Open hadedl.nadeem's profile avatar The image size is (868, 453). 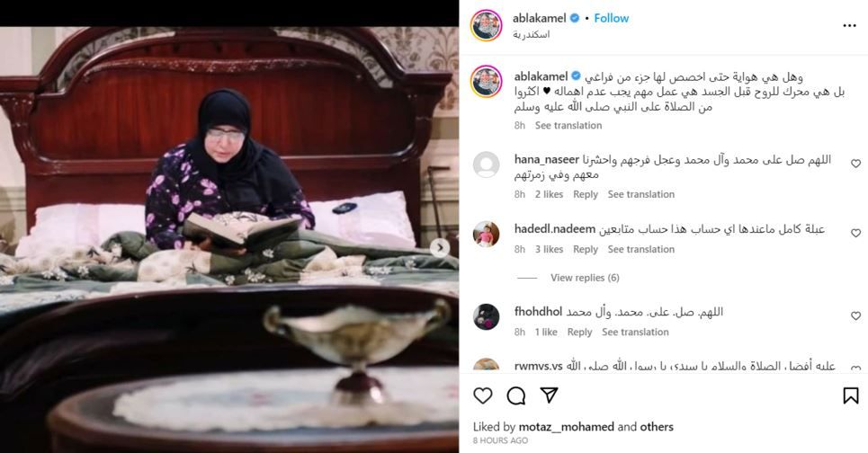point(486,234)
